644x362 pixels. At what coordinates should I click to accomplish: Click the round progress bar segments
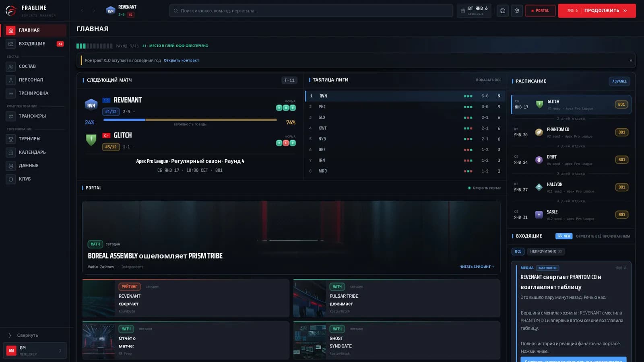[x=94, y=46]
